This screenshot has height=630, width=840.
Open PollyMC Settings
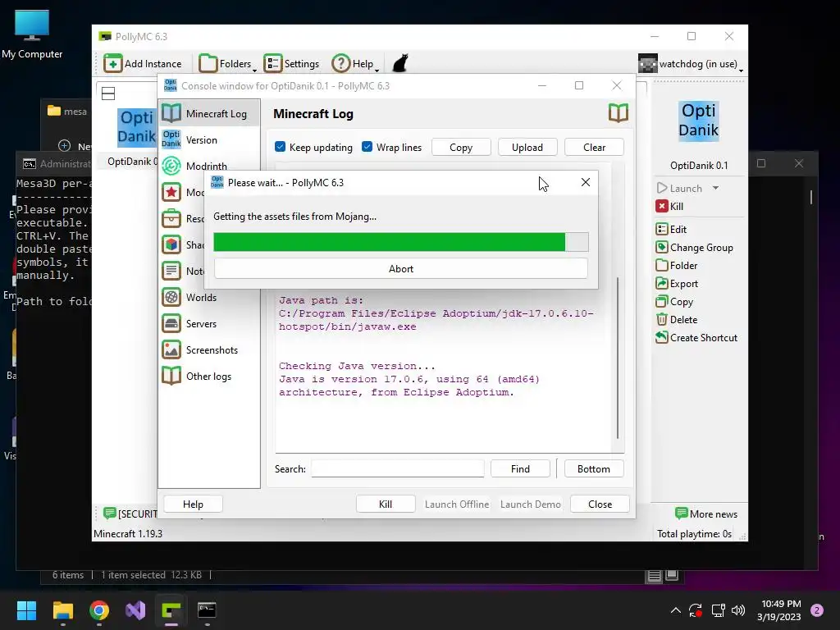tap(291, 64)
